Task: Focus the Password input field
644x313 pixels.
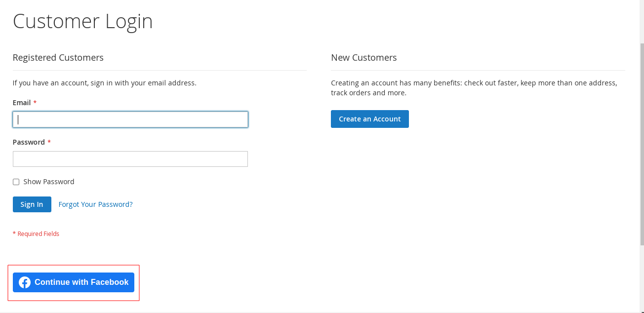Action: 130,158
